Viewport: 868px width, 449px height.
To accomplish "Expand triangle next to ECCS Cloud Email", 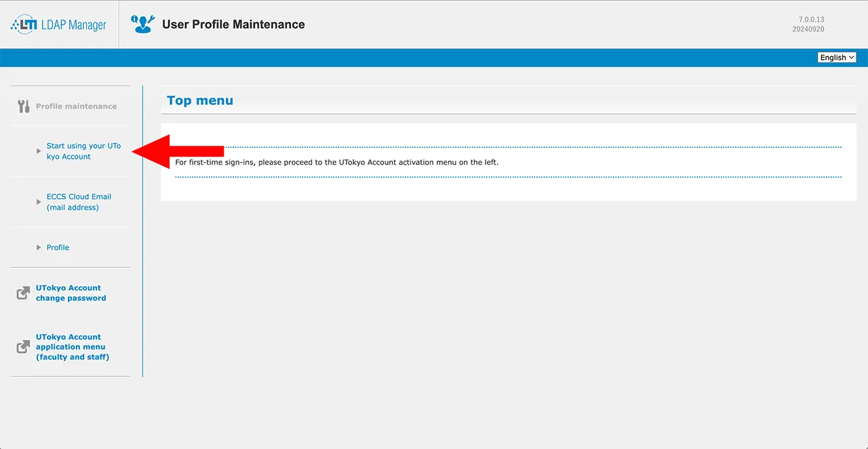I will tap(39, 202).
